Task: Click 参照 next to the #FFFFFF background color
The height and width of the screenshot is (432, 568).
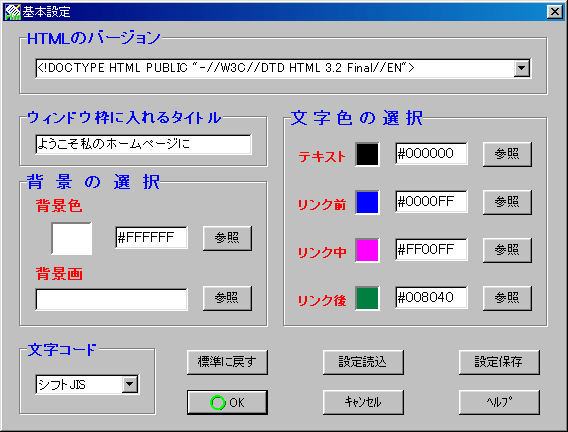Action: coord(227,238)
